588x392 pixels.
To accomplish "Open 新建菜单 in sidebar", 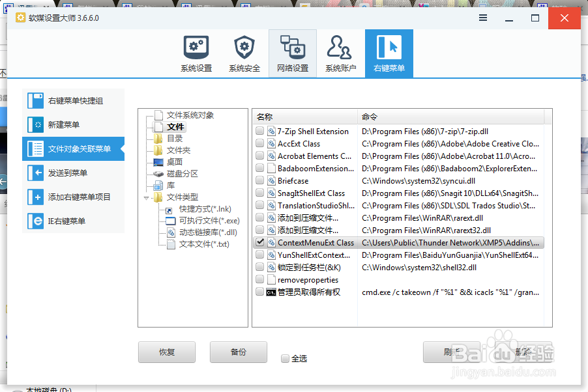I will click(x=73, y=125).
